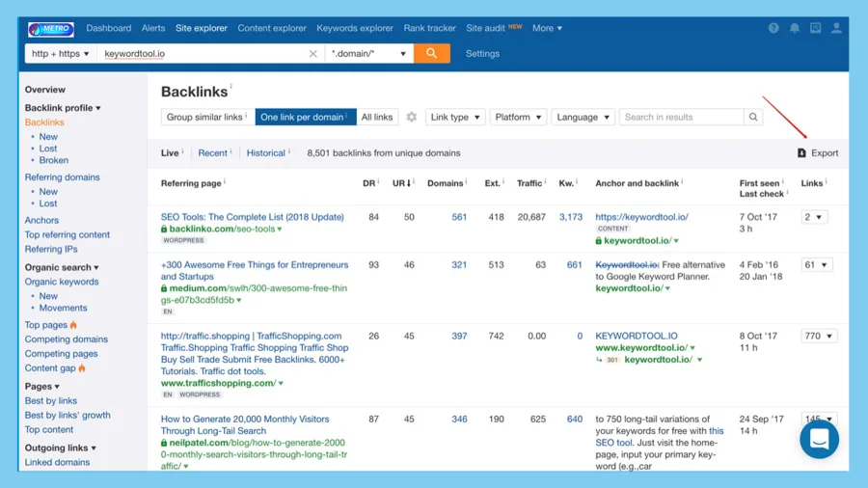Image resolution: width=868 pixels, height=488 pixels.
Task: Clear the keywordtool.io search field with X
Action: [x=312, y=54]
